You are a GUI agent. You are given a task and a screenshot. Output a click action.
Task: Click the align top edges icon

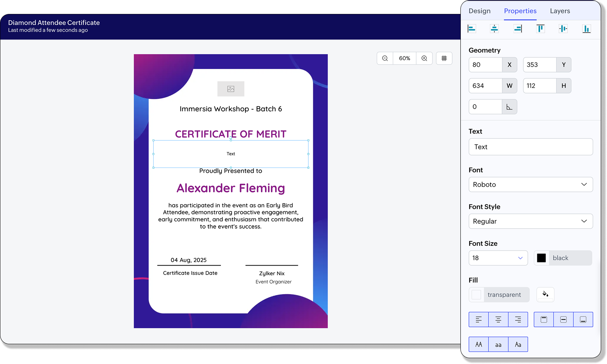[540, 29]
